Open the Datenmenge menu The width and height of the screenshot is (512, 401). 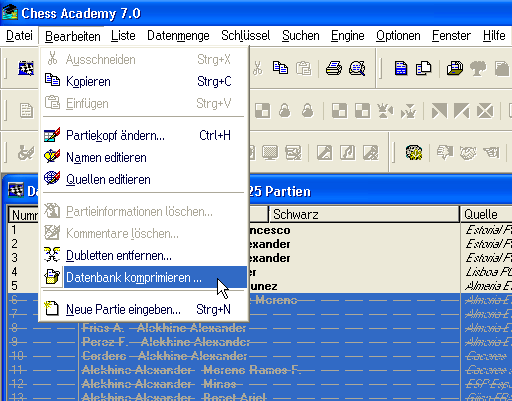click(178, 36)
